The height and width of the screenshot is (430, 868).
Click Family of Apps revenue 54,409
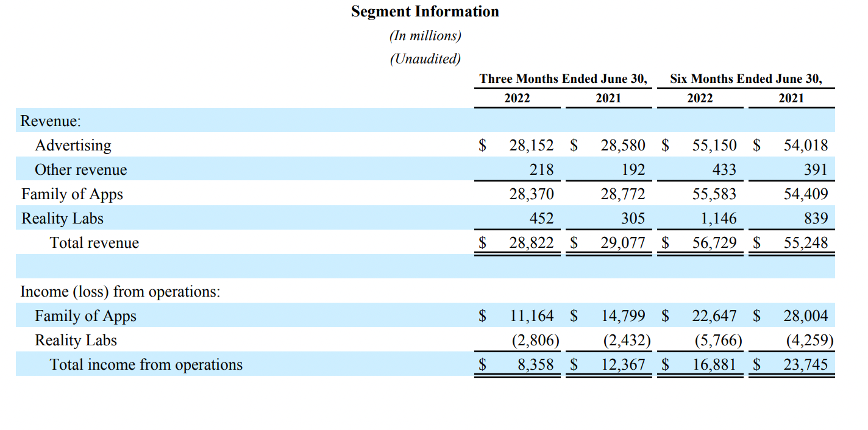pyautogui.click(x=806, y=194)
